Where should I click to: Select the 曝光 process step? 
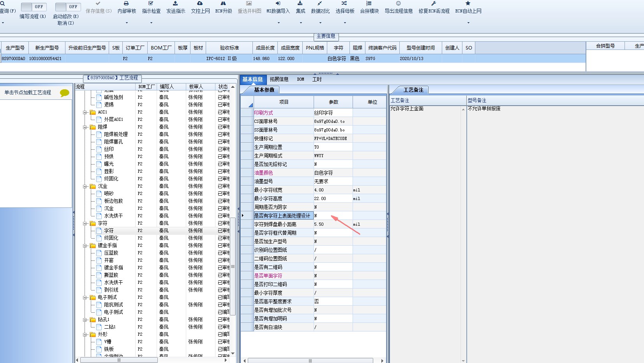pos(109,164)
